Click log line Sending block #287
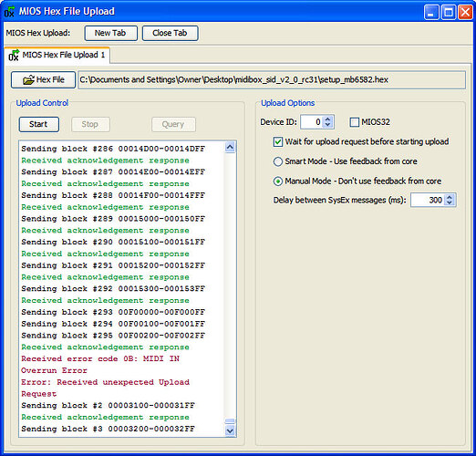 pos(113,172)
